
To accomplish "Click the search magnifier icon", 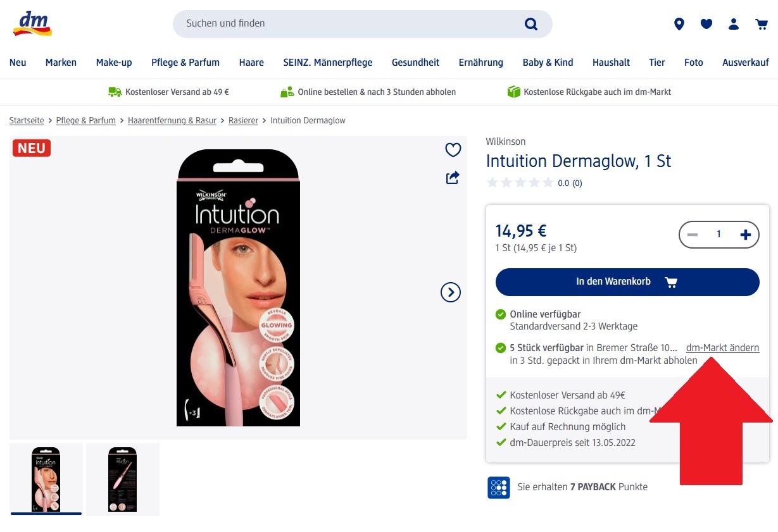I will pyautogui.click(x=531, y=24).
